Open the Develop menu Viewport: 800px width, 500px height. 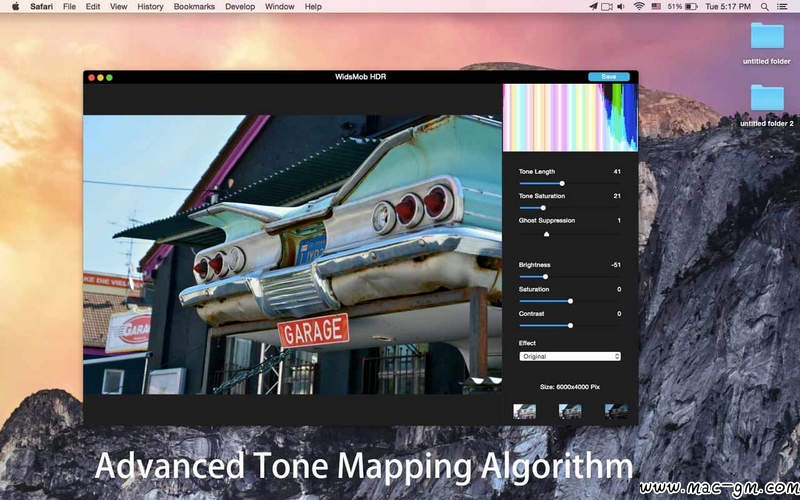pos(240,7)
